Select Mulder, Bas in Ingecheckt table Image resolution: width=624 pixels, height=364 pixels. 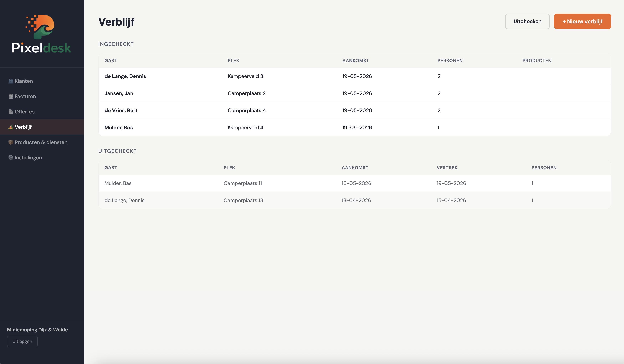click(119, 128)
